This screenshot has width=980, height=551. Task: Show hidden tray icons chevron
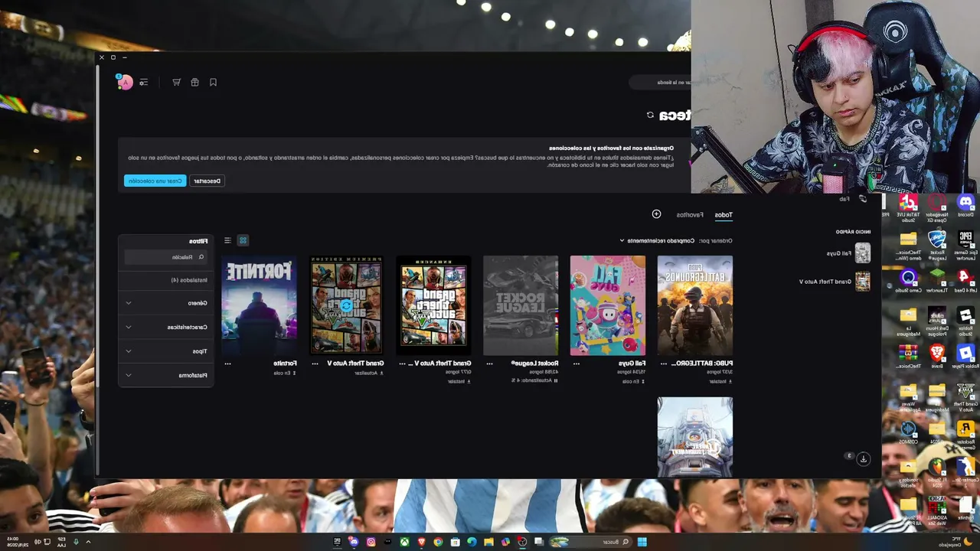[88, 542]
